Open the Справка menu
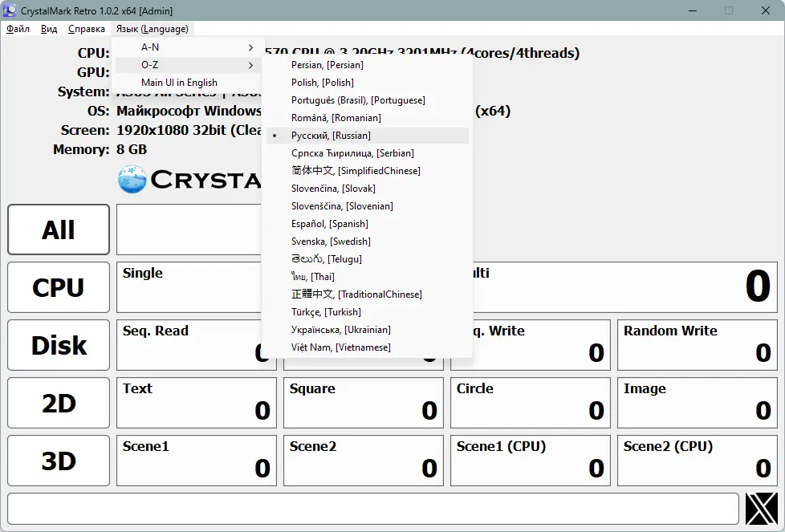This screenshot has height=532, width=785. pyautogui.click(x=87, y=29)
